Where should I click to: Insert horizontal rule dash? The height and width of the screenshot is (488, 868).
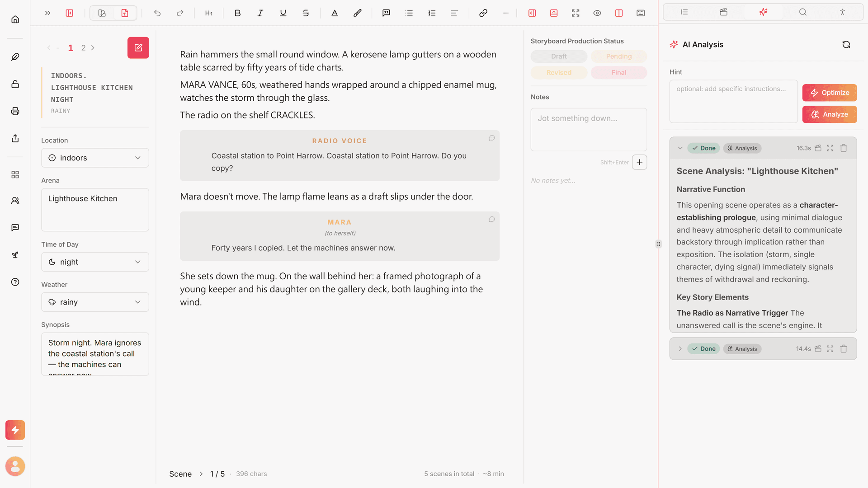(x=506, y=13)
